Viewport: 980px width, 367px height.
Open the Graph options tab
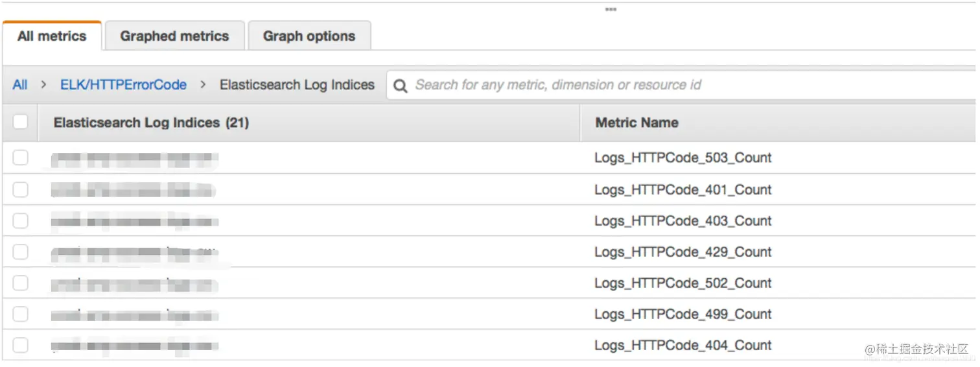[x=309, y=36]
